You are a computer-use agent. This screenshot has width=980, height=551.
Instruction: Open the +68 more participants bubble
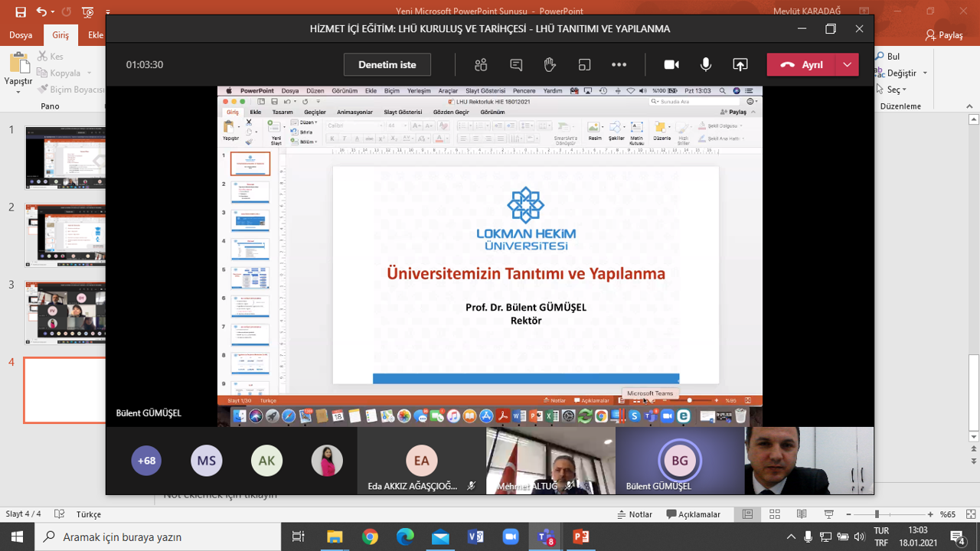click(146, 461)
